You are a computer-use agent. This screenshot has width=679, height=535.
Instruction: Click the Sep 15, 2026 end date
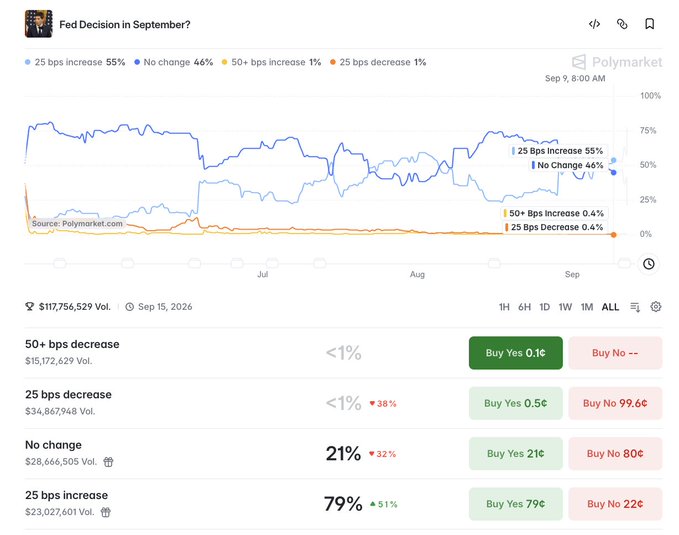click(165, 307)
